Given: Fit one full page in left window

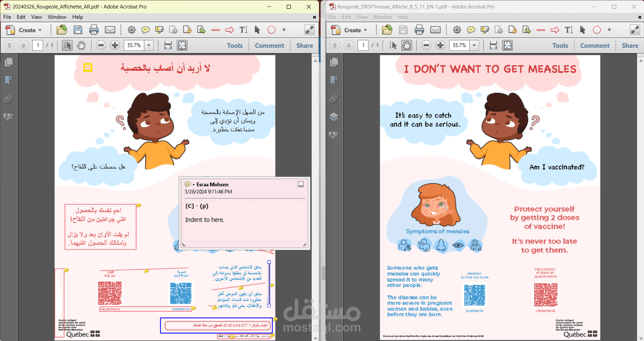Looking at the screenshot, I should point(182,45).
